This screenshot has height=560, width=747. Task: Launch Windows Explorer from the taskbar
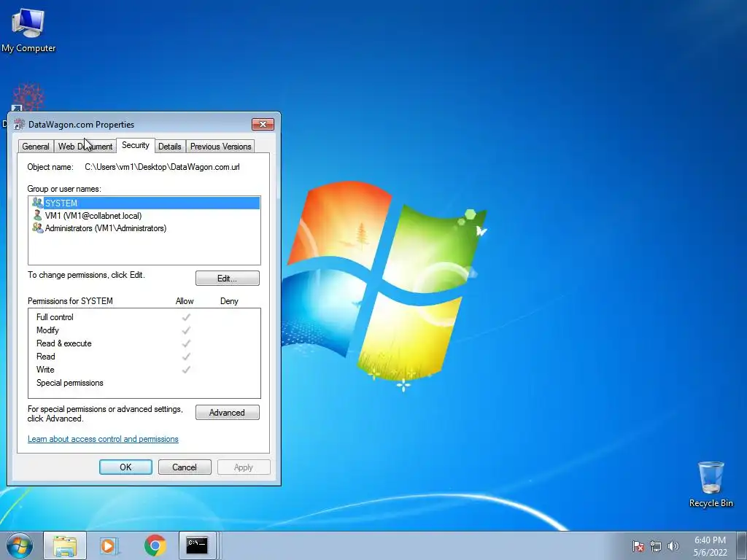click(x=65, y=545)
